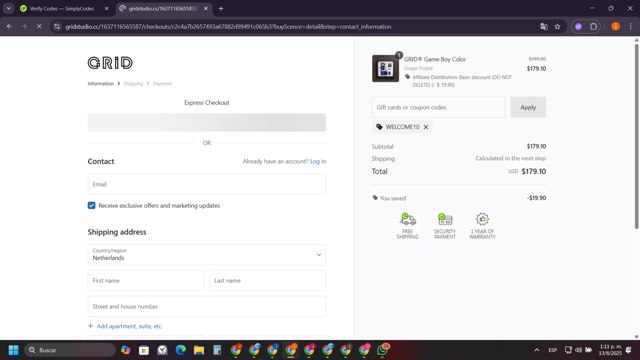Click the gridstudio.cc URL address bar
This screenshot has width=640, height=360.
pyautogui.click(x=228, y=27)
